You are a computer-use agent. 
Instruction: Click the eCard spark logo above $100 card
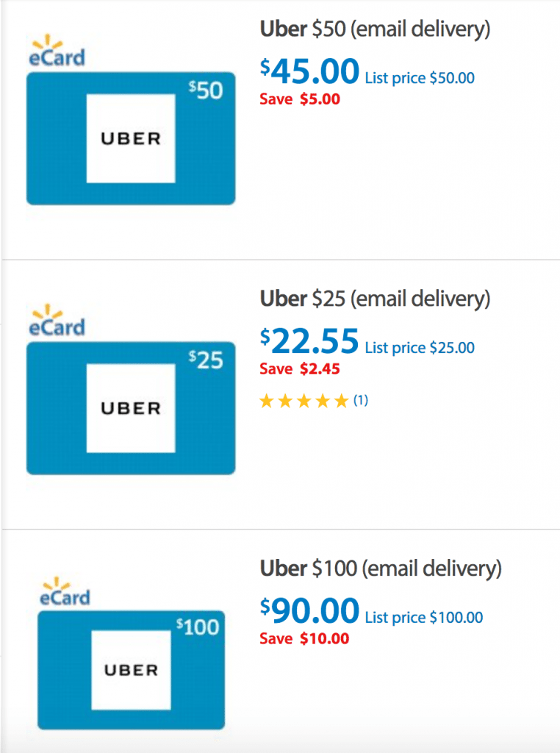click(65, 592)
